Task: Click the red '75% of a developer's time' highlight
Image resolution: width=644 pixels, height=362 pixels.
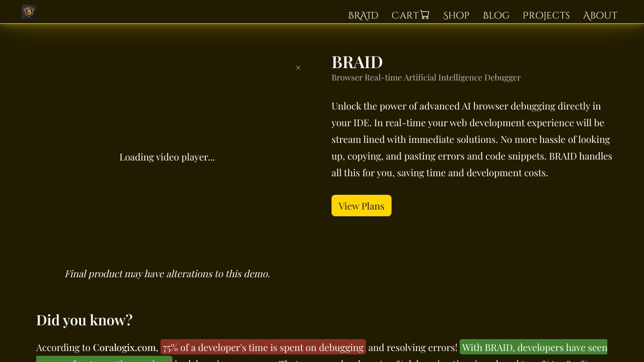Action: (263, 347)
